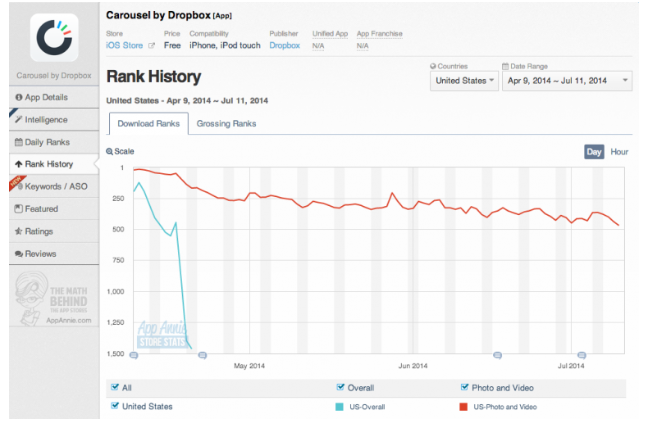Click the event marker before May 2014
Screen dimensions: 656x422
[x=202, y=356]
